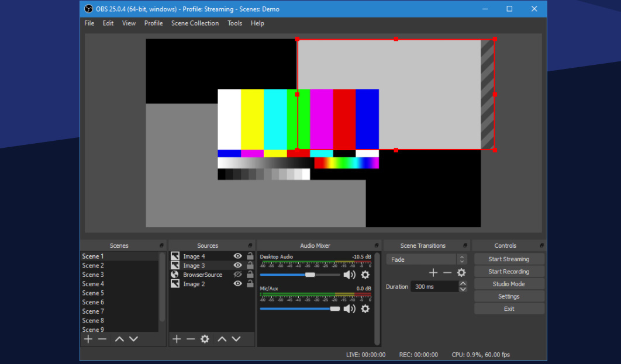The height and width of the screenshot is (364, 621).
Task: Hide the Image 2 source
Action: point(237,283)
